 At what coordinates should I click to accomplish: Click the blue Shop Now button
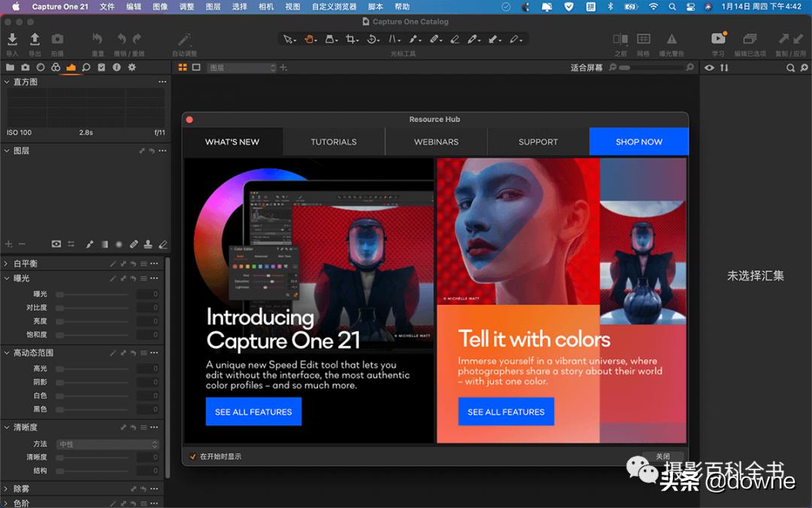(x=638, y=141)
